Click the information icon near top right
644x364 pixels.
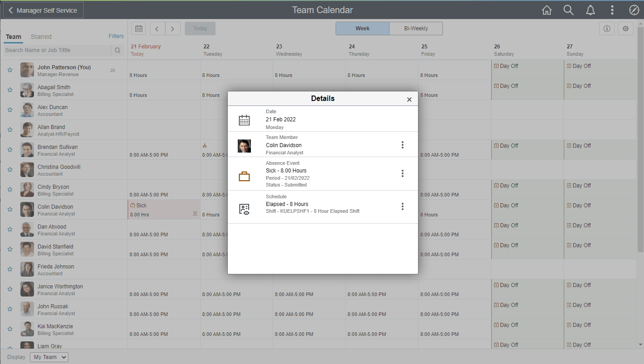pyautogui.click(x=607, y=29)
